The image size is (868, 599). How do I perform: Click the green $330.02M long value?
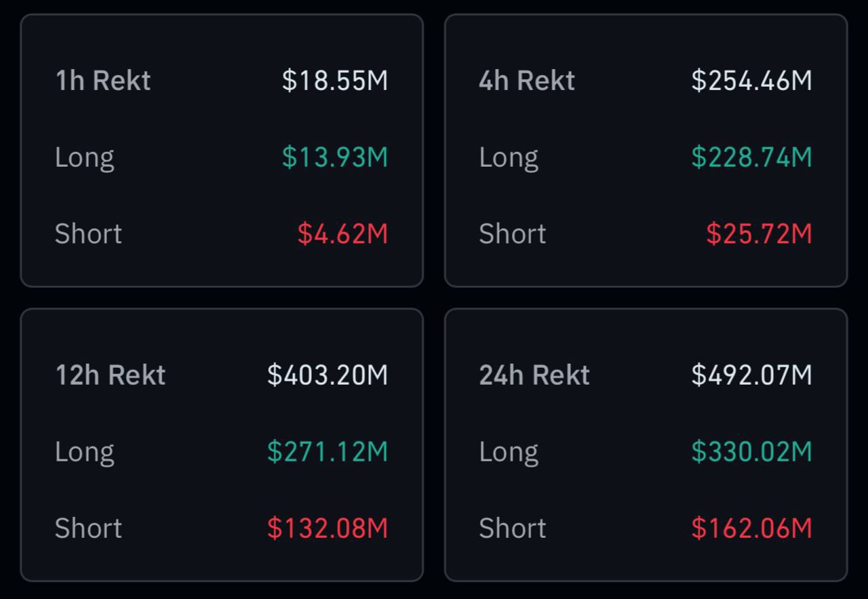coord(751,451)
